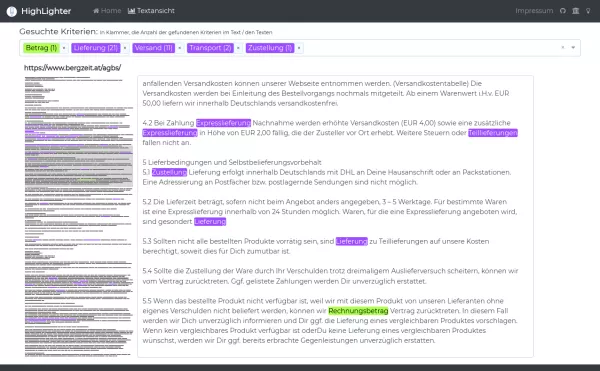Click the bergzeit.at/agbs URL heading
Image resolution: width=600 pixels, height=371 pixels.
[x=72, y=68]
